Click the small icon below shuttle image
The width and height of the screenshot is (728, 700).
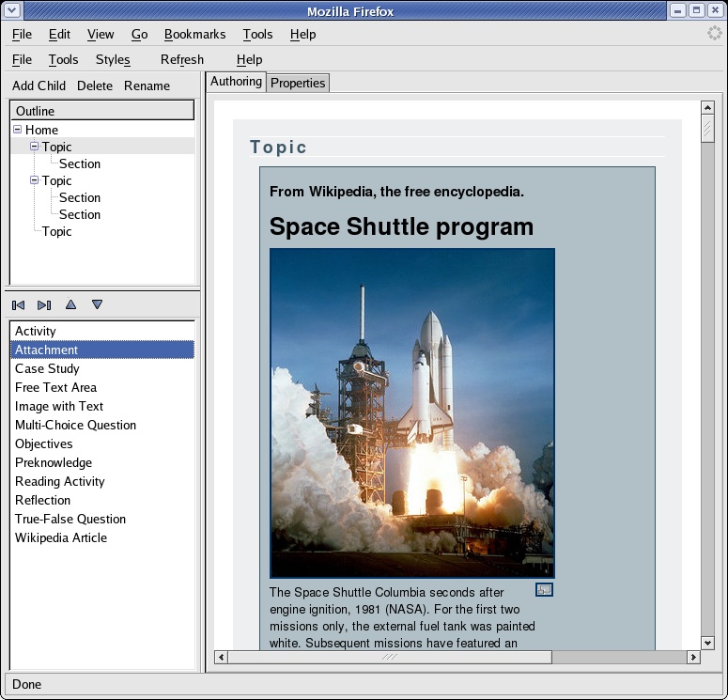pos(544,590)
